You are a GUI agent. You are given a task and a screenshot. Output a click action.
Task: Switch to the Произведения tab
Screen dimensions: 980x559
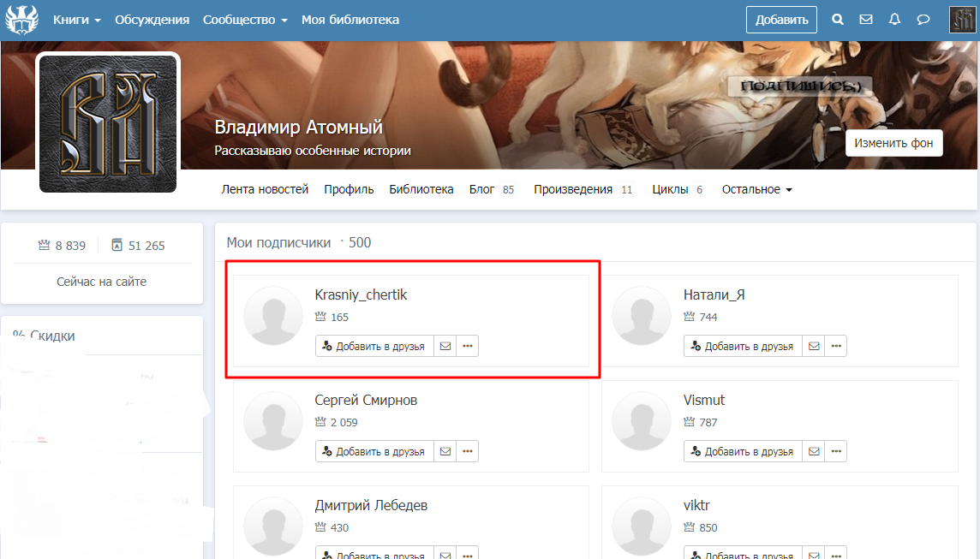coord(573,189)
